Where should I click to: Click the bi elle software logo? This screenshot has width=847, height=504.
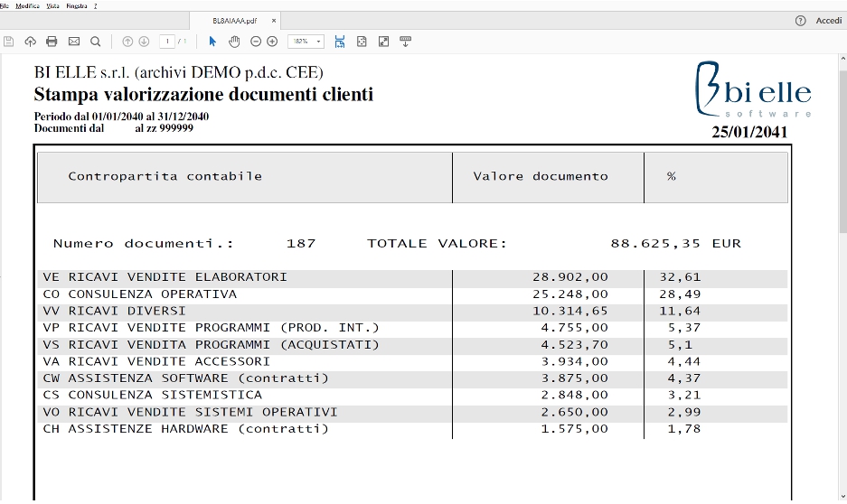[753, 89]
